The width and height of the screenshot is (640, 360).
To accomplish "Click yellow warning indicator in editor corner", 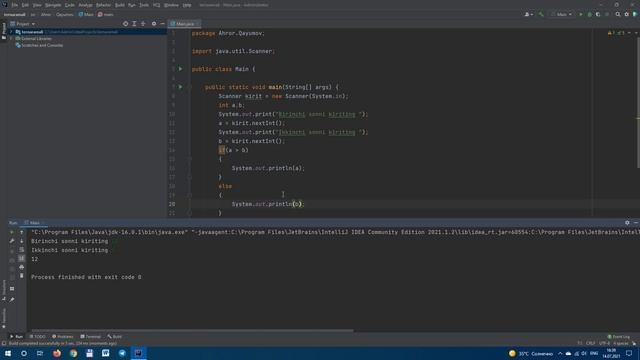I will (610, 33).
